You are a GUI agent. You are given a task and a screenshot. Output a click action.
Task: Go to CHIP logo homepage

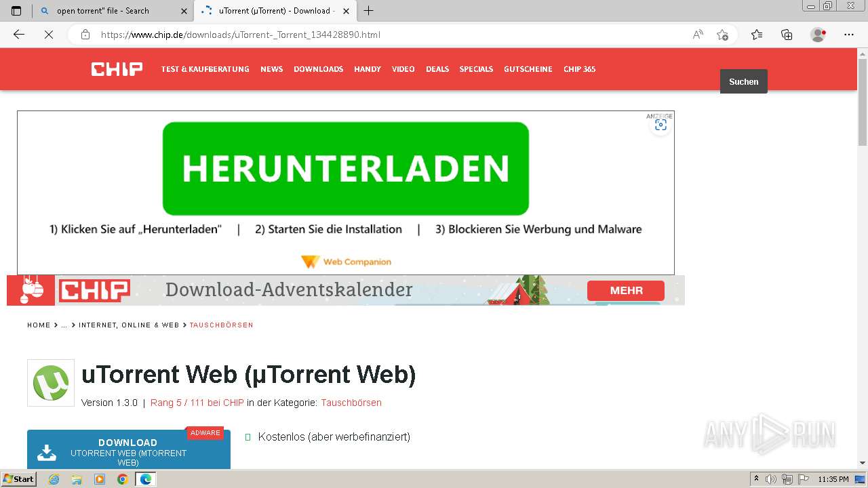click(x=117, y=69)
